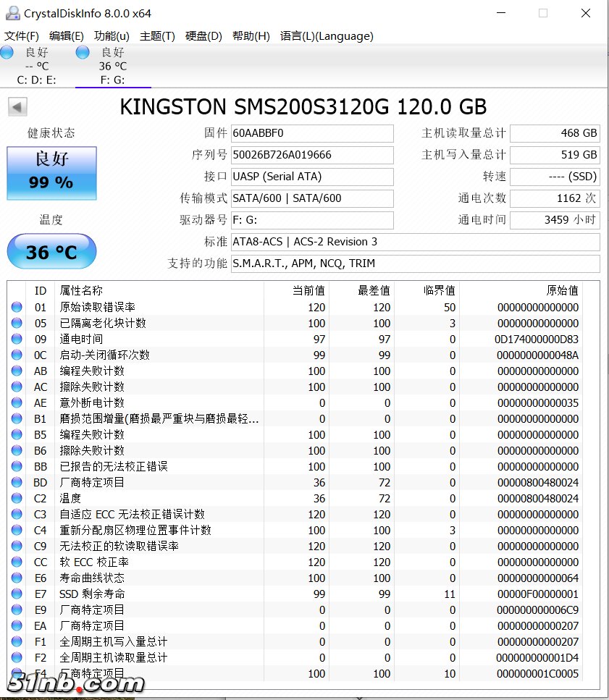Click the 序列号 serial number field
The height and width of the screenshot is (700, 609).
(x=311, y=155)
